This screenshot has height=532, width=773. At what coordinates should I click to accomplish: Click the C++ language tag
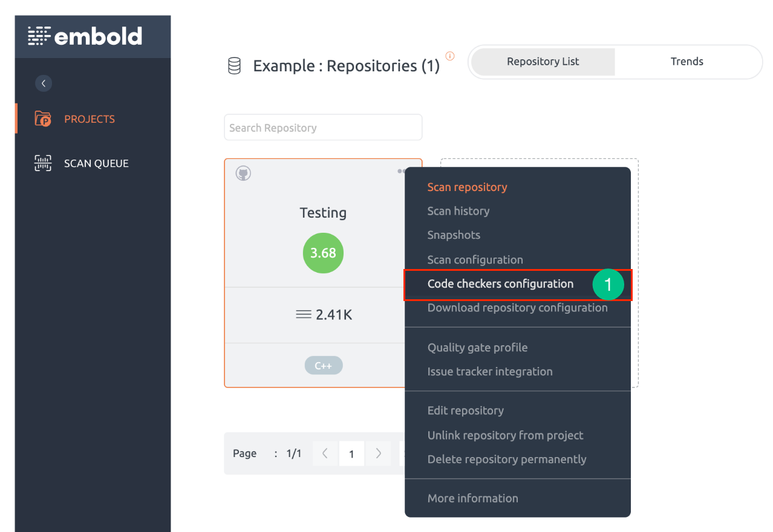[x=324, y=365]
